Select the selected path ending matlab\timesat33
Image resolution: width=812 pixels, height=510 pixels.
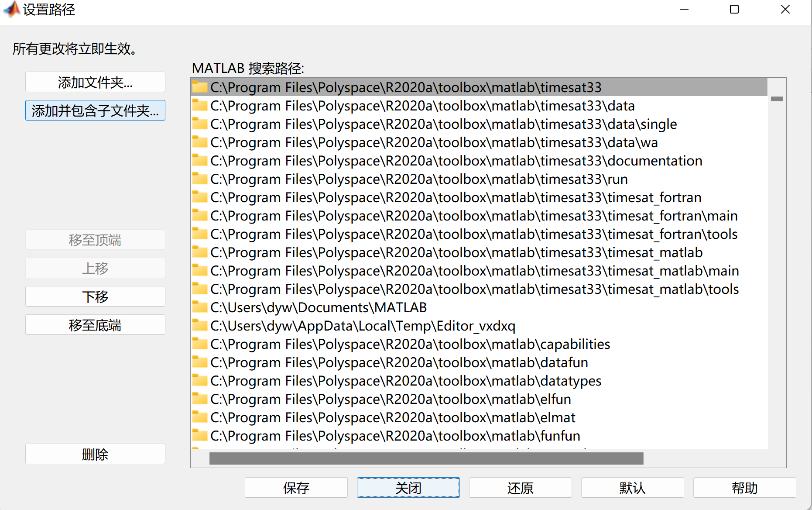coord(406,87)
